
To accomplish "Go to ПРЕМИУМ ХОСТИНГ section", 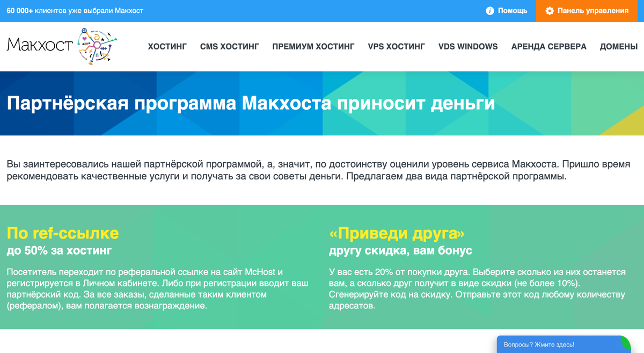I will (313, 47).
